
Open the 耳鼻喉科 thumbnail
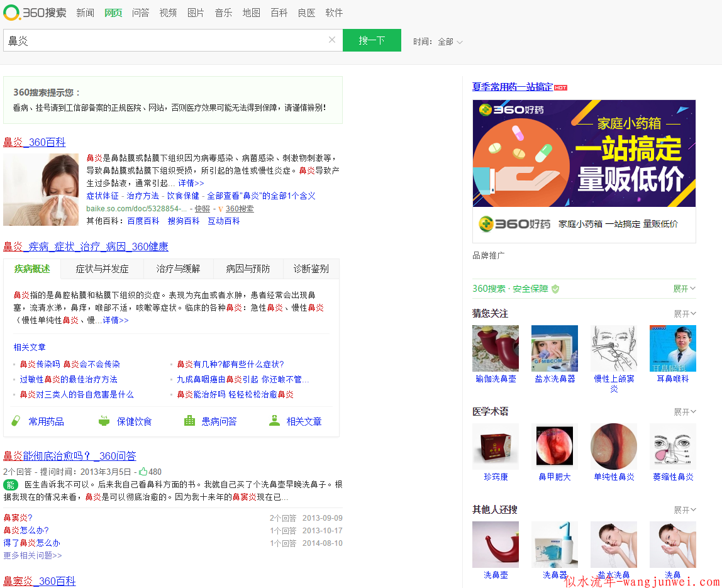coord(673,348)
